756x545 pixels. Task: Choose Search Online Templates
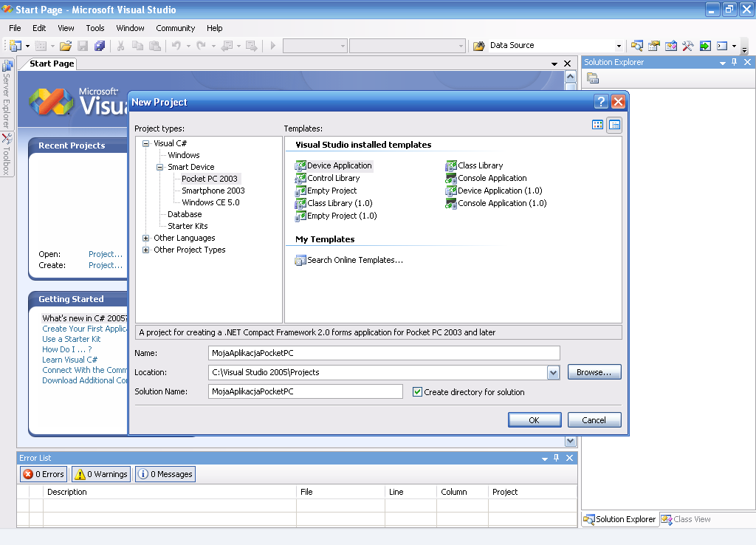click(349, 261)
